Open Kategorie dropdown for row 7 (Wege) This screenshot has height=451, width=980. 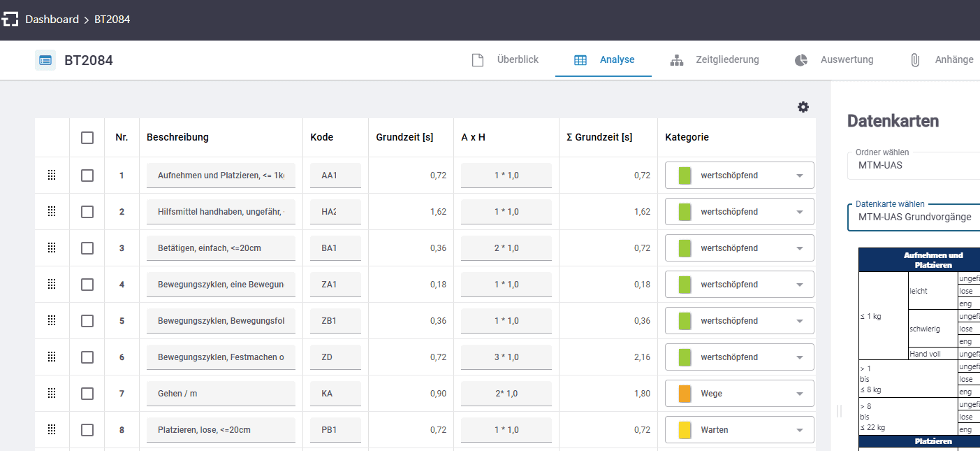click(x=799, y=394)
